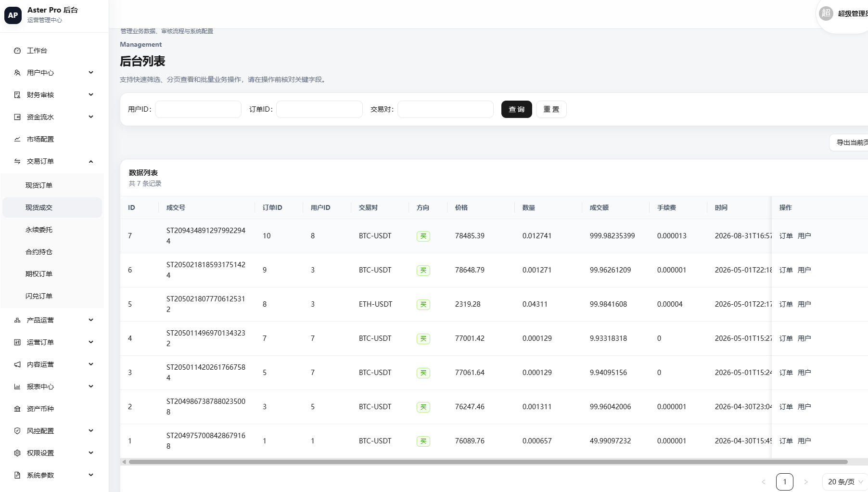
Task: Click page number 1 in pagination
Action: (784, 482)
